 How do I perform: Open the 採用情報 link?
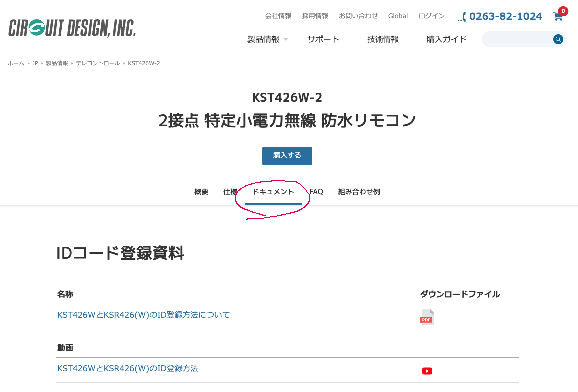315,16
